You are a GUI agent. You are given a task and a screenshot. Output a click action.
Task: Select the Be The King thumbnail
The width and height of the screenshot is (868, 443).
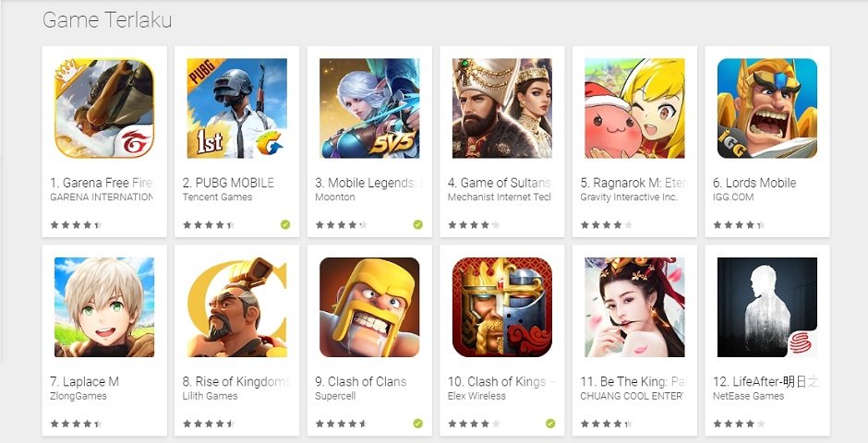tap(634, 307)
